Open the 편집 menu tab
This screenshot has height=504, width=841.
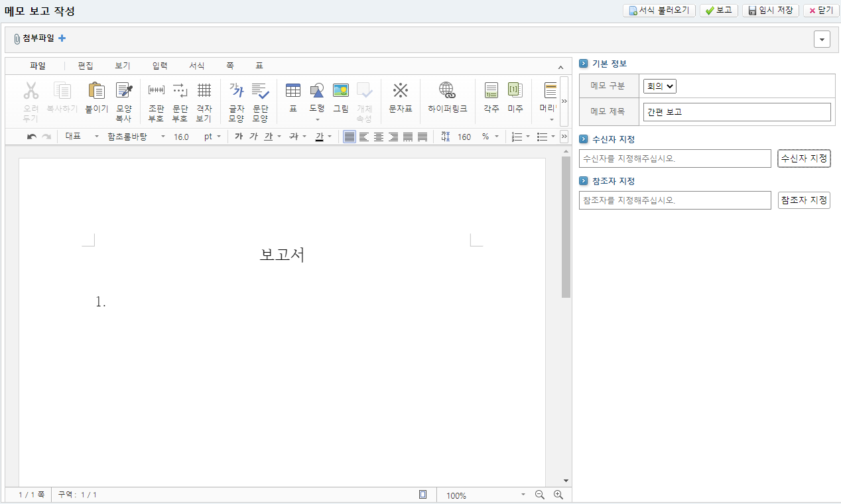pyautogui.click(x=86, y=66)
